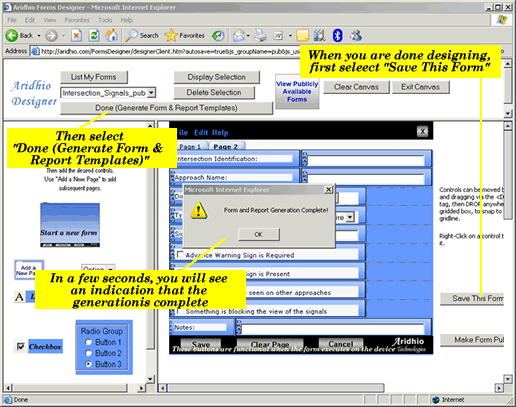Click the IE Back arrow icon
516x407 pixels.
[x=12, y=35]
